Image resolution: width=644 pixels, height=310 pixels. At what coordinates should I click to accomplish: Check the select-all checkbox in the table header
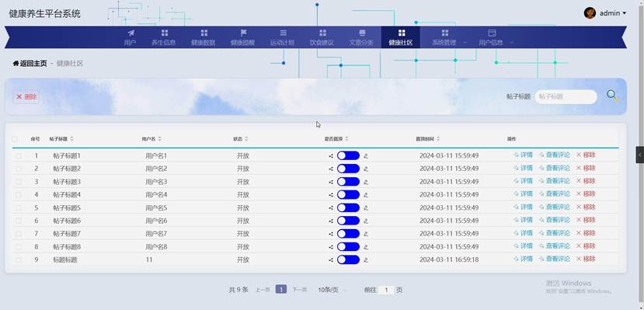[16, 139]
